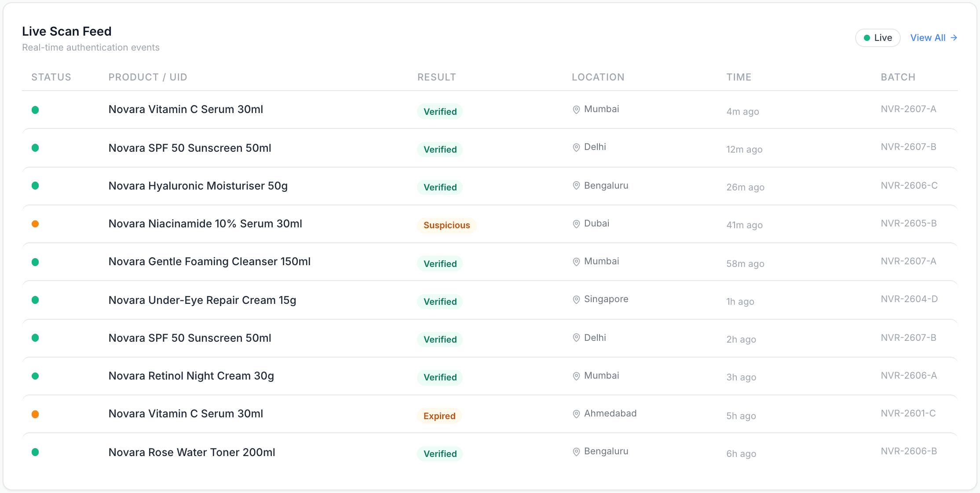Select SPF 50 Sunscreen scanned 12m ago
The image size is (980, 493).
coord(190,148)
